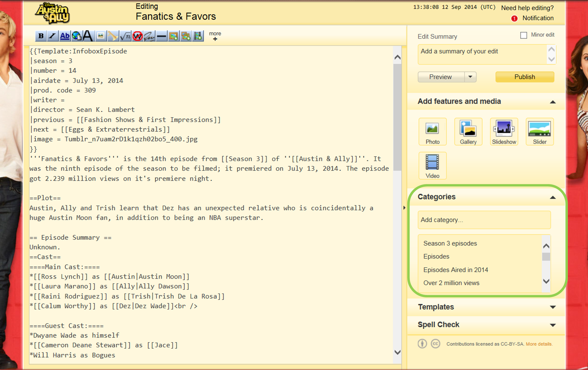588x370 pixels.
Task: Insert a horizontal line
Action: (x=161, y=36)
